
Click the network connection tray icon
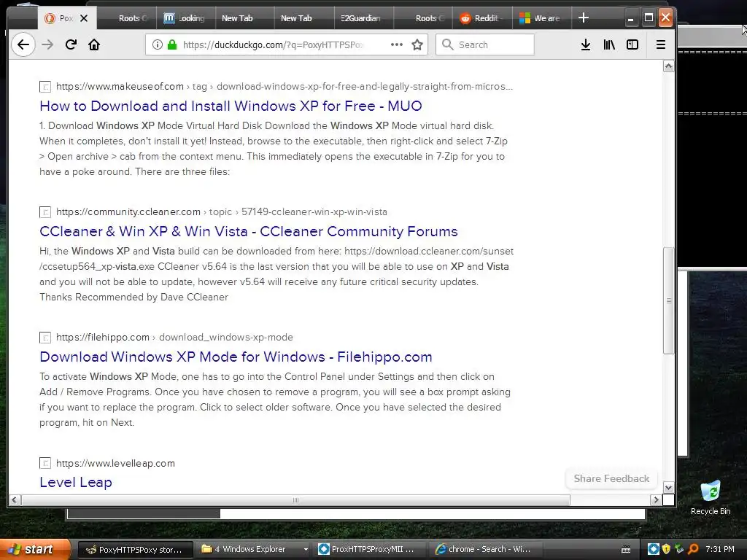[679, 549]
